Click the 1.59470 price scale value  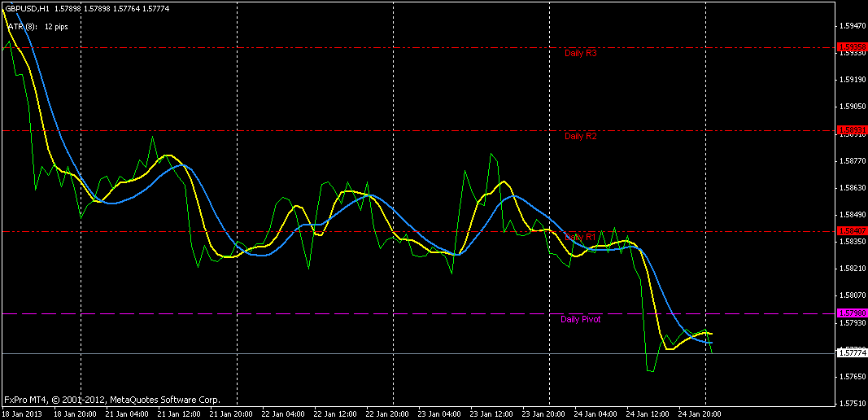pos(852,26)
